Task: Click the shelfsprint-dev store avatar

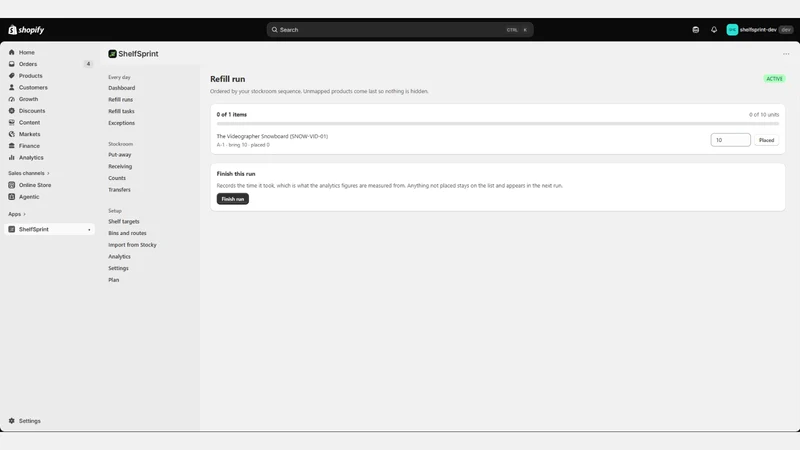Action: coord(732,30)
